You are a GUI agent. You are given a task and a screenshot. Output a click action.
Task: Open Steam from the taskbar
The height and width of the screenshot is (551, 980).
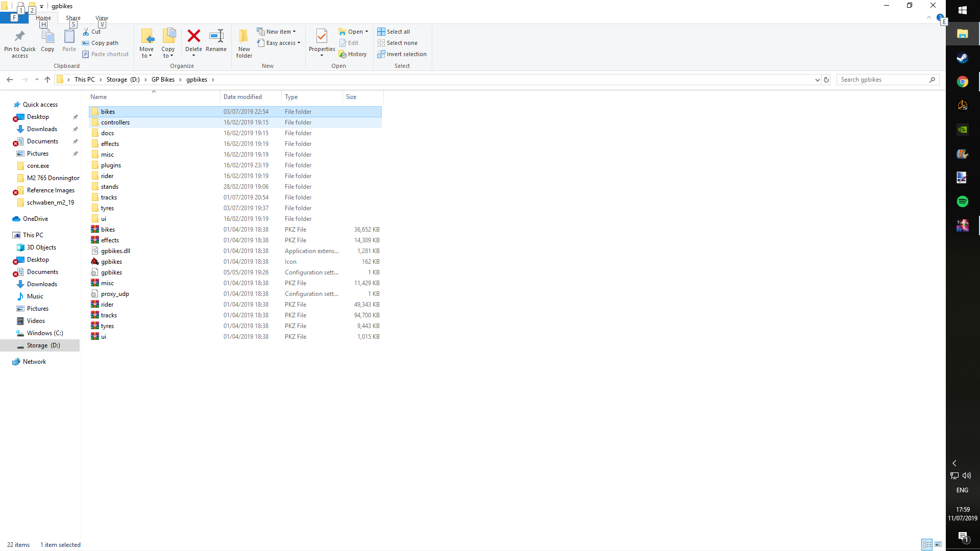coord(963,58)
